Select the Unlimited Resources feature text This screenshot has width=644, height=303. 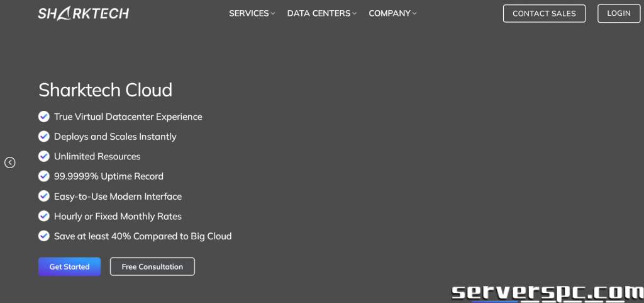coord(97,156)
